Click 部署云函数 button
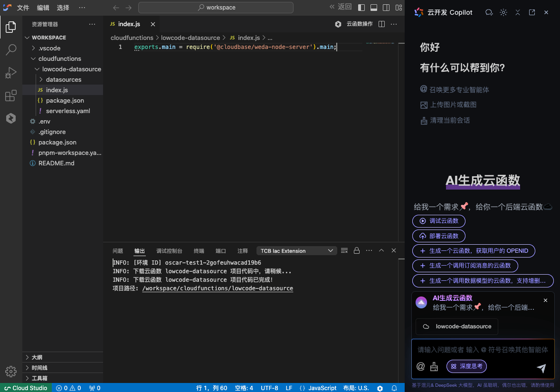This screenshot has height=392, width=560. coord(438,236)
